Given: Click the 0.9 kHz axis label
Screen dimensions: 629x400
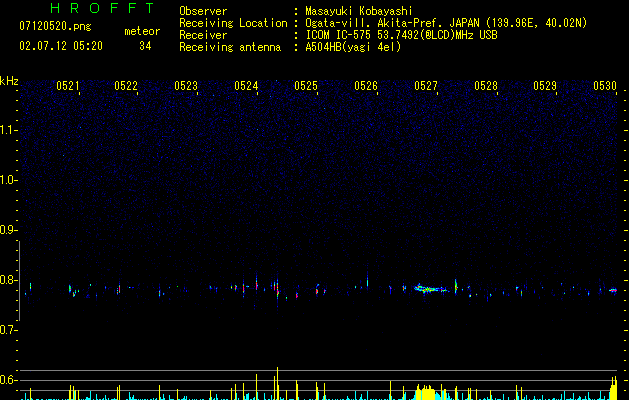Looking at the screenshot, I should (8, 230).
